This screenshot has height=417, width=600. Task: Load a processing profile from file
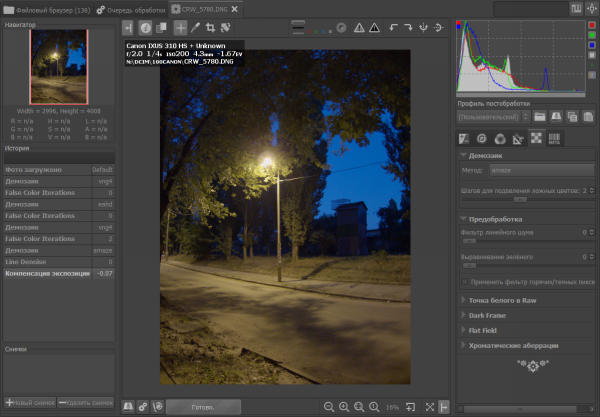(540, 117)
